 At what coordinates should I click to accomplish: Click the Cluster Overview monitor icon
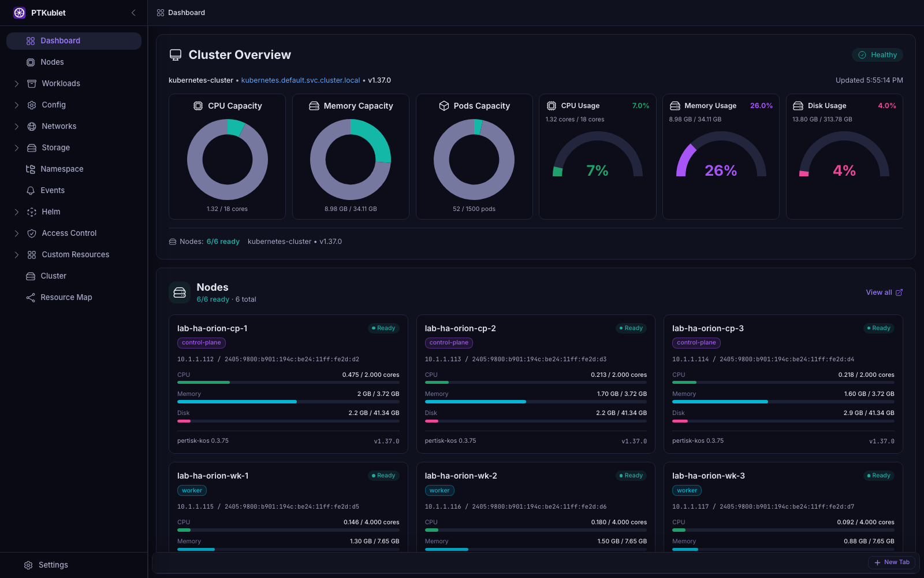176,55
